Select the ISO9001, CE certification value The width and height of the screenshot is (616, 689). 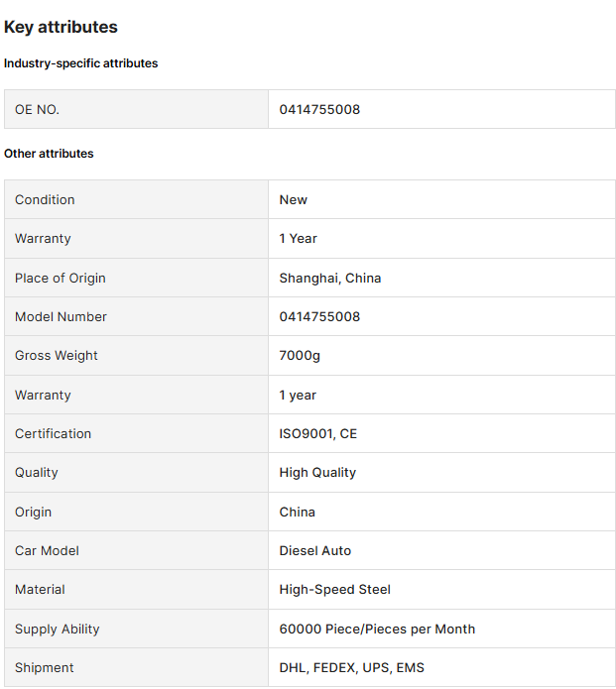318,433
